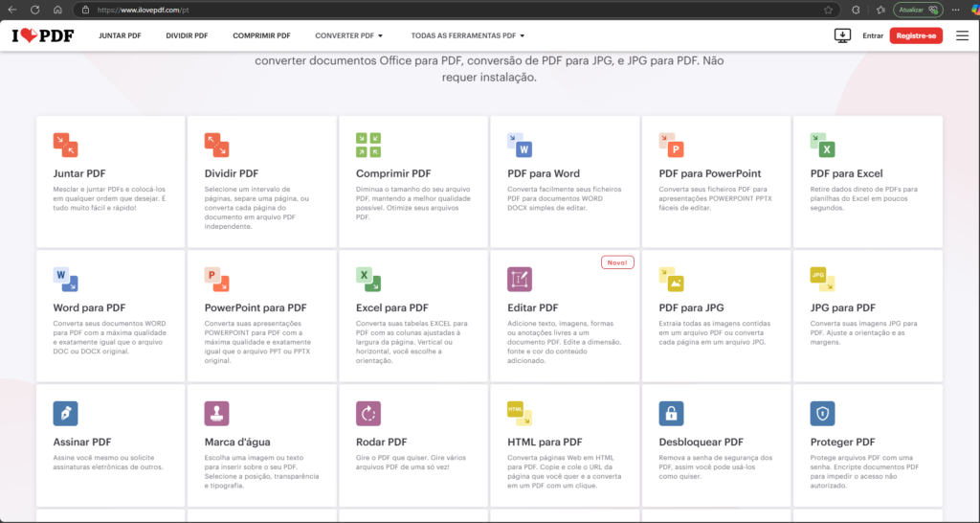Add page to favorites star icon
Image resolution: width=980 pixels, height=523 pixels.
tap(828, 10)
